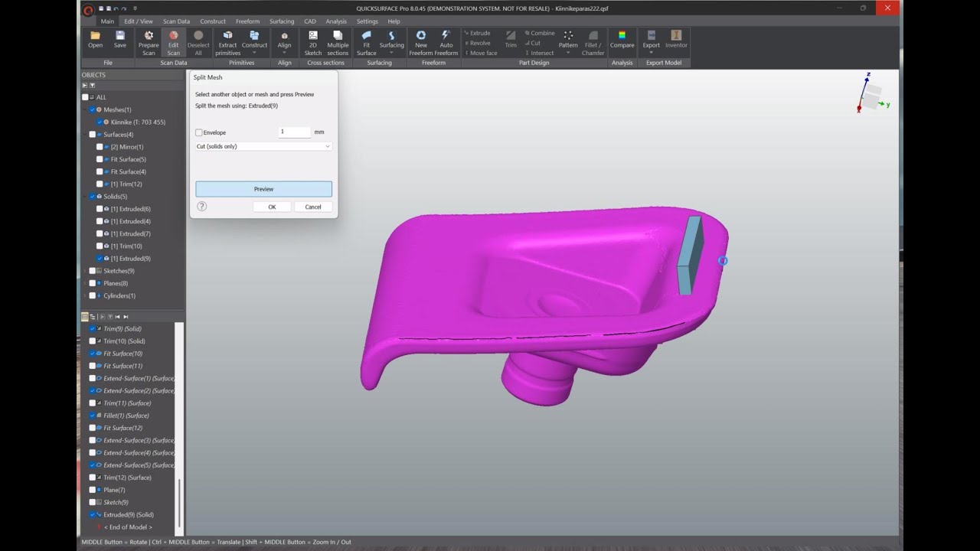The image size is (980, 551).
Task: Open Fillet / Chamfer tool
Action: click(x=593, y=43)
